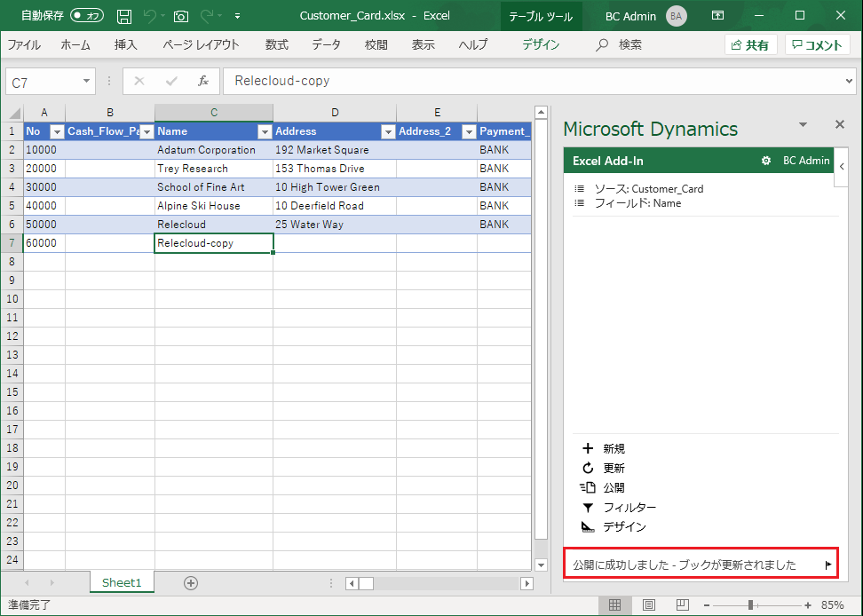
Task: Click the formula bar cancel X icon
Action: tap(139, 82)
